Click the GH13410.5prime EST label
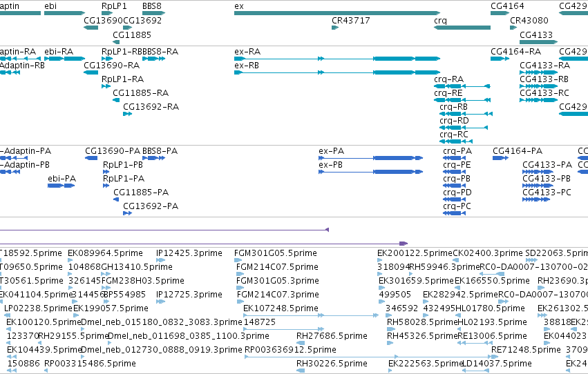The height and width of the screenshot is (374, 588). click(x=137, y=267)
